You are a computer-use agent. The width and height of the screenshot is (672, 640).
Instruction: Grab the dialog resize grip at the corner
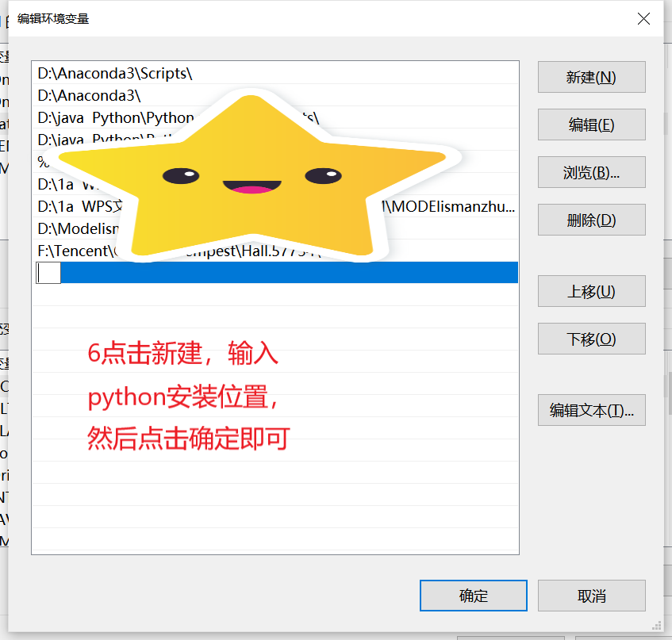coord(656,626)
